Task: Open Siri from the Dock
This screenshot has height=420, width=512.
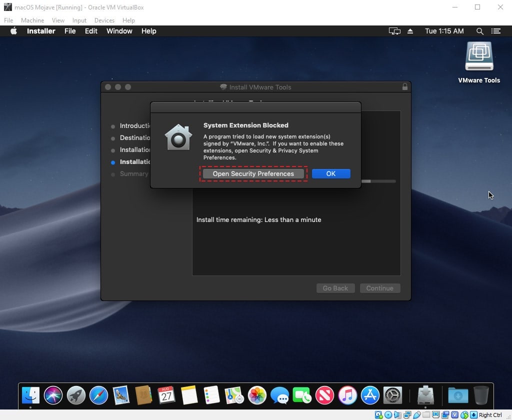Action: pos(52,395)
